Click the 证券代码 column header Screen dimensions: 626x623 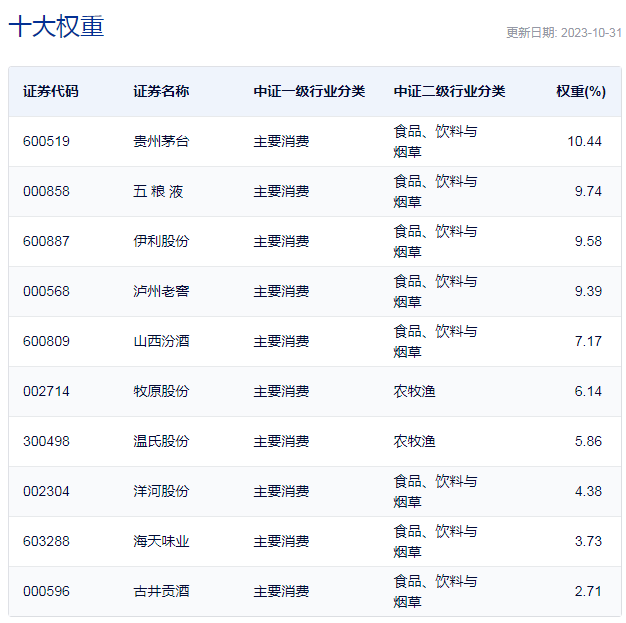point(50,91)
